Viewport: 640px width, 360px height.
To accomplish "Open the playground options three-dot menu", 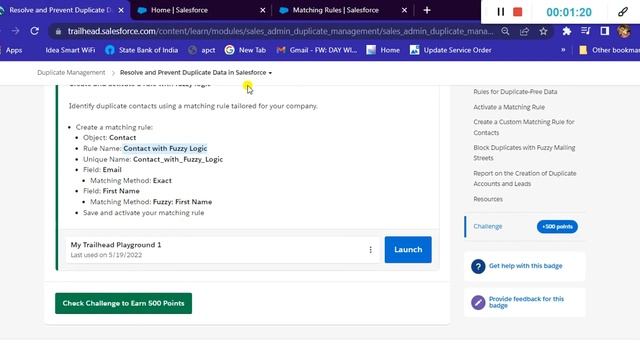I will coord(370,250).
